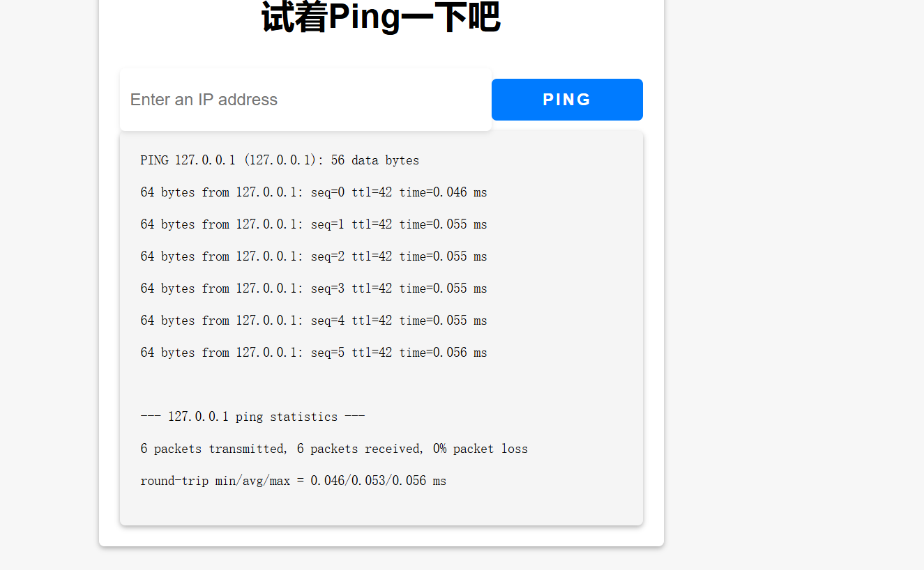Click the 0% packet loss text
The width and height of the screenshot is (924, 570).
tap(480, 449)
